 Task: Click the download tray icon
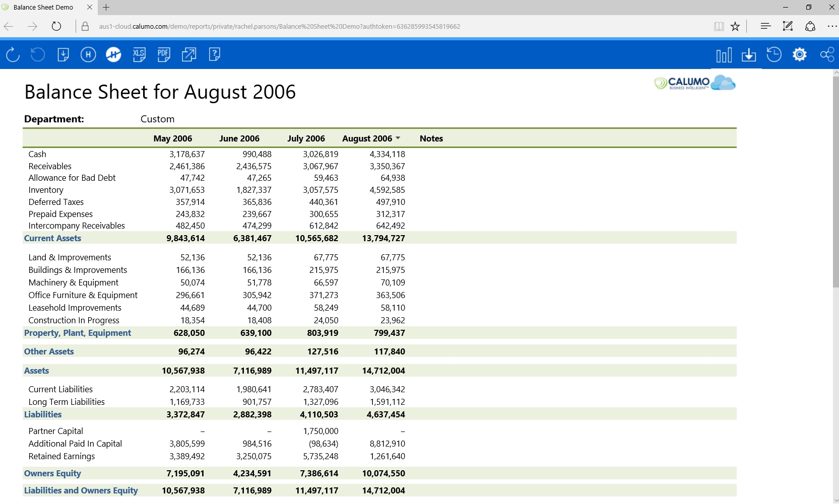tap(749, 55)
